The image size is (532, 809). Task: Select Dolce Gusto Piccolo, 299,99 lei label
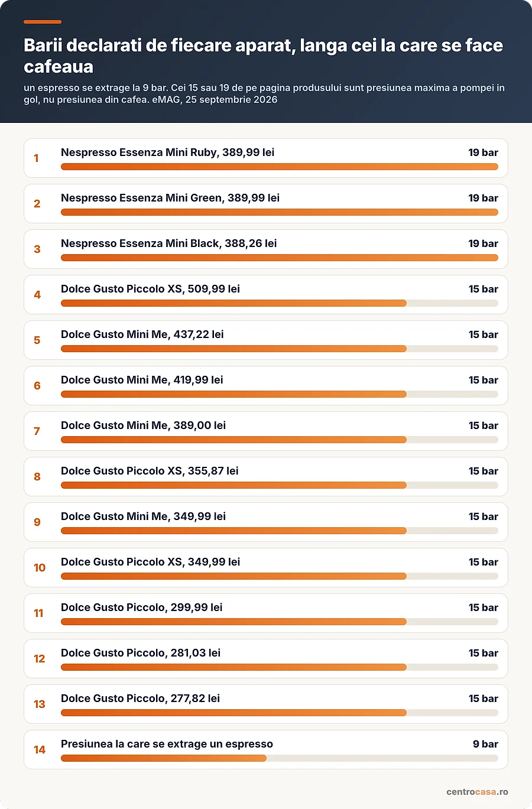(142, 607)
